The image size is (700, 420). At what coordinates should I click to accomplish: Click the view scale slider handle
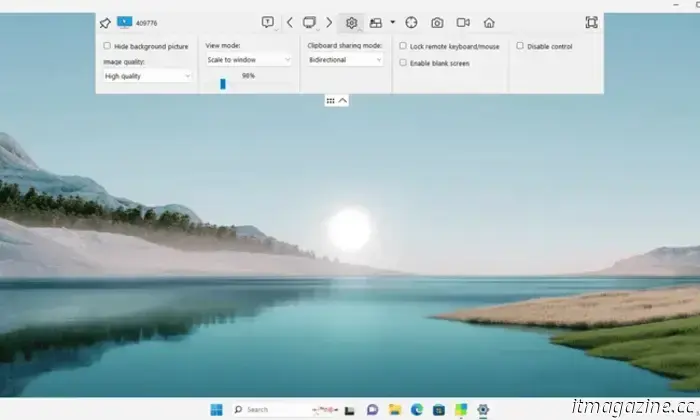[223, 84]
